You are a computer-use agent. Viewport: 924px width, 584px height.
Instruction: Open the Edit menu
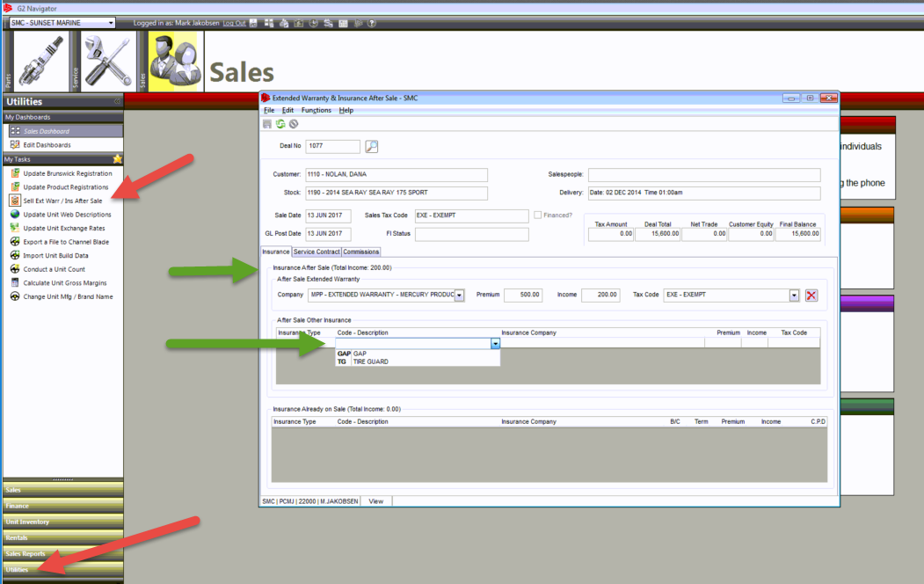[287, 110]
